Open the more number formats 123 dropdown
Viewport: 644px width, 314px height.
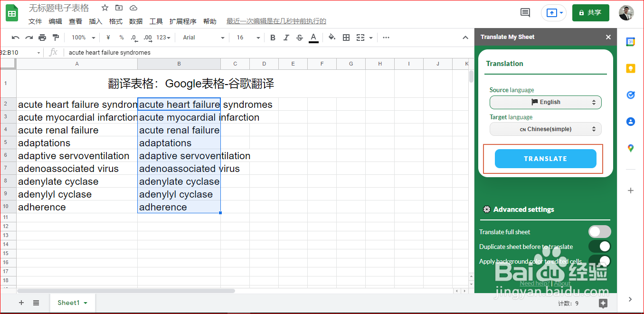point(163,38)
